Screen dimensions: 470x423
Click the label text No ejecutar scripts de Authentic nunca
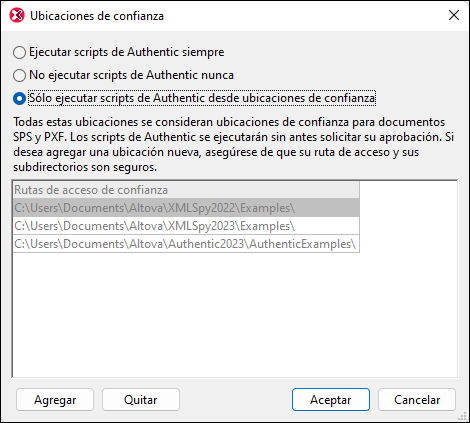click(x=131, y=75)
